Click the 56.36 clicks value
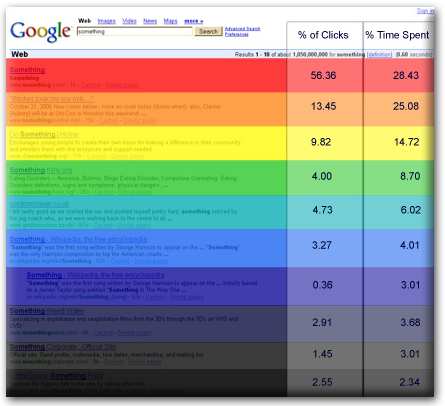The width and height of the screenshot is (445, 406). [x=323, y=75]
